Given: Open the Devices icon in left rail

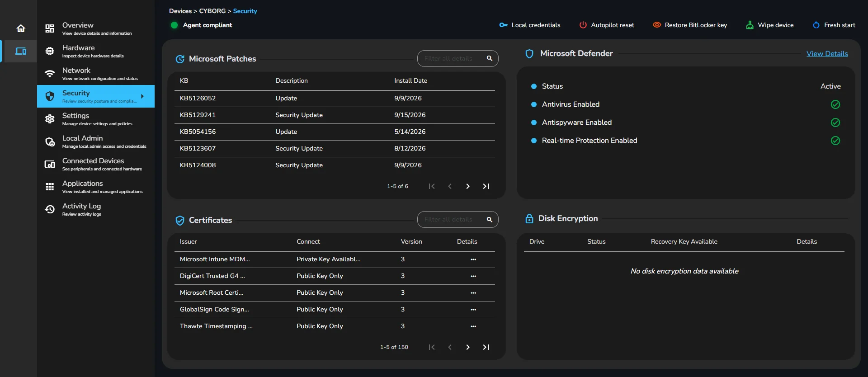Looking at the screenshot, I should 21,51.
